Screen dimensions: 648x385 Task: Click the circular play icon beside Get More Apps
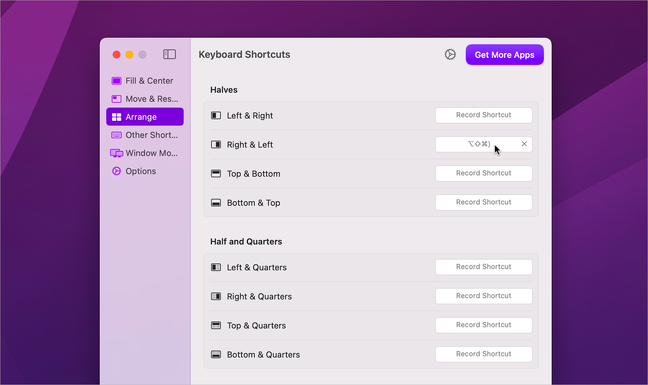click(450, 54)
